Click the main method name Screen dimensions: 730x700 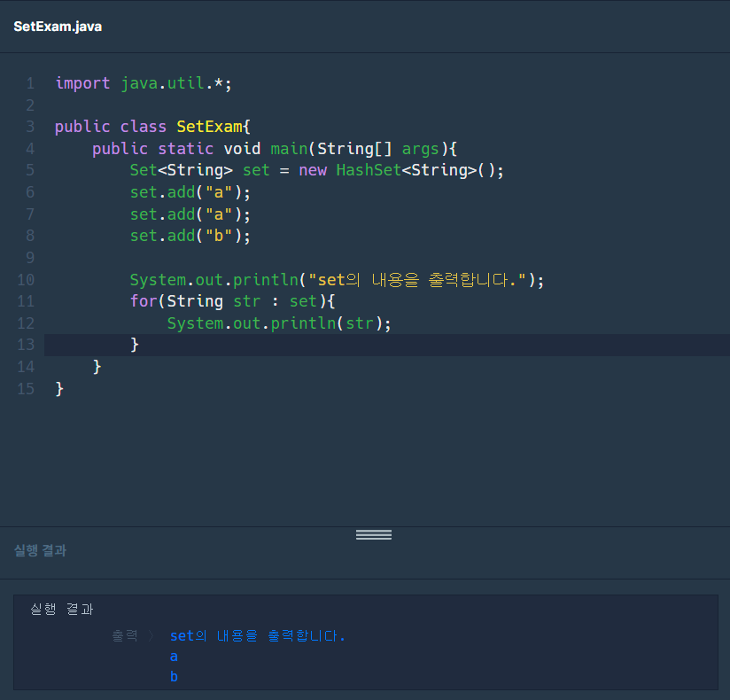pyautogui.click(x=289, y=149)
